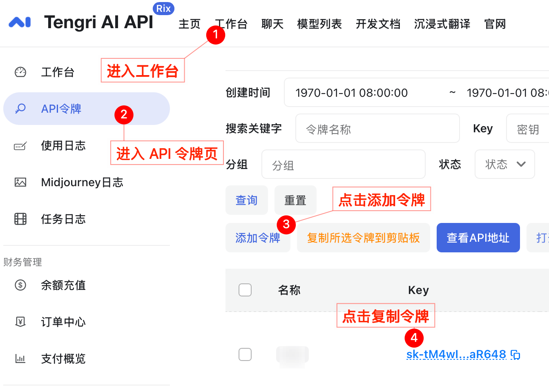Copy the sk-tM4wl...aR648 key link
This screenshot has height=392, width=549.
[x=456, y=354]
